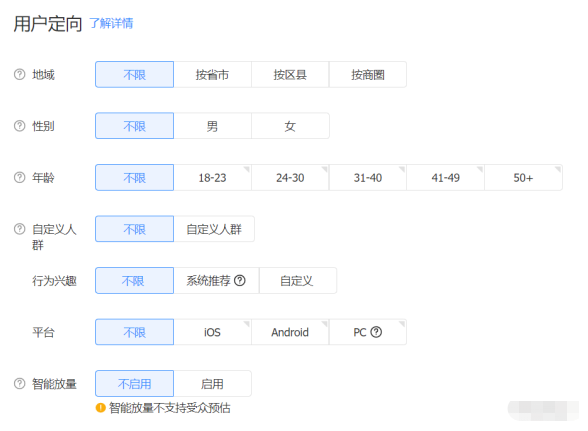Open the 了解详情 link
The width and height of the screenshot is (588, 431).
pos(111,23)
